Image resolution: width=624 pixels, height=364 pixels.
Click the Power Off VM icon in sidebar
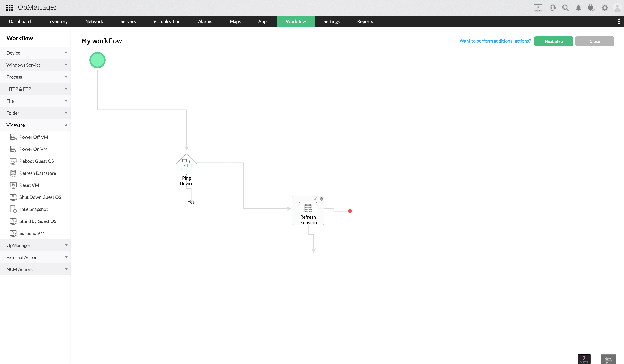click(x=13, y=137)
